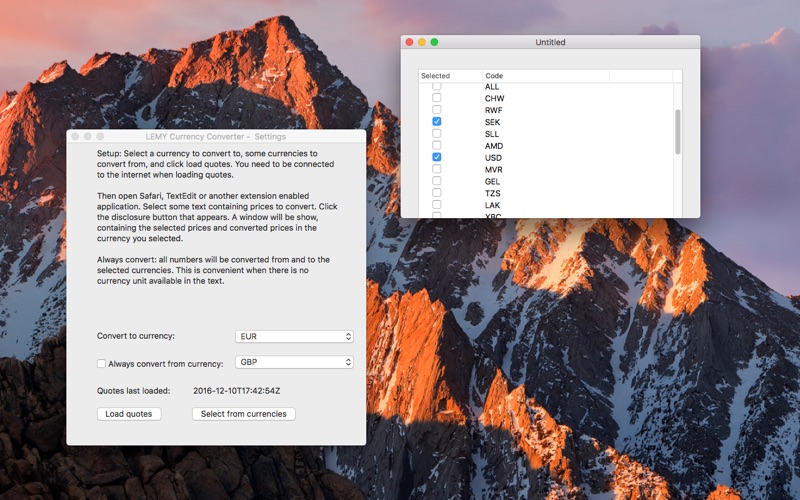Viewport: 800px width, 500px height.
Task: Open the Convert to currency EUR dropdown
Action: tap(294, 336)
